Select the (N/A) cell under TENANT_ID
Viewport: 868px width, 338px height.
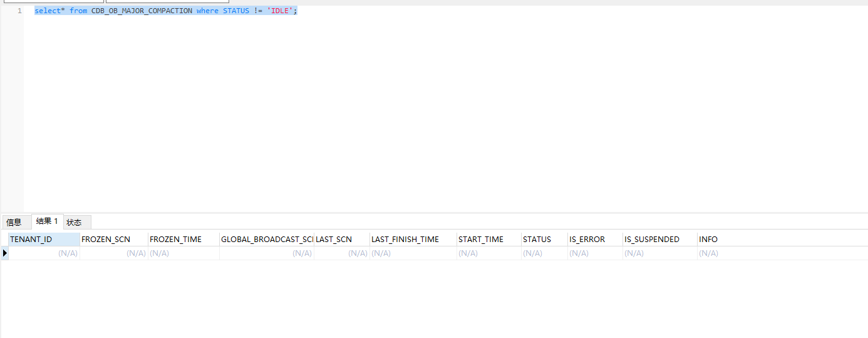(x=44, y=253)
